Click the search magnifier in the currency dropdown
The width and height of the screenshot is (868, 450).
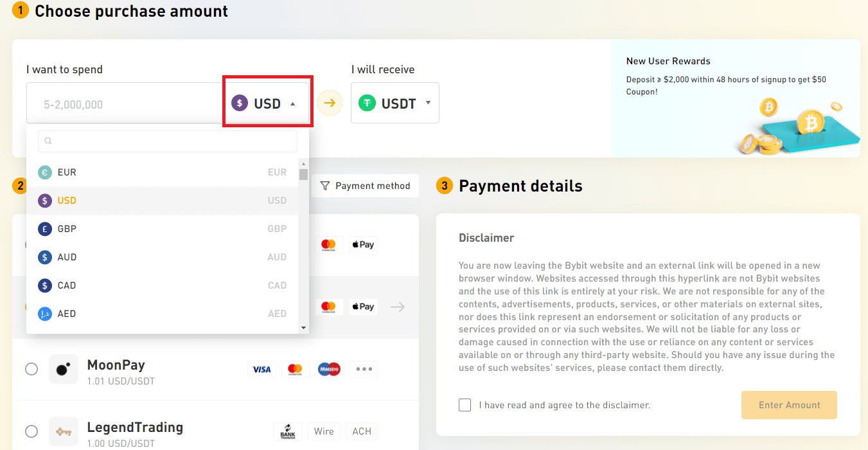[48, 140]
